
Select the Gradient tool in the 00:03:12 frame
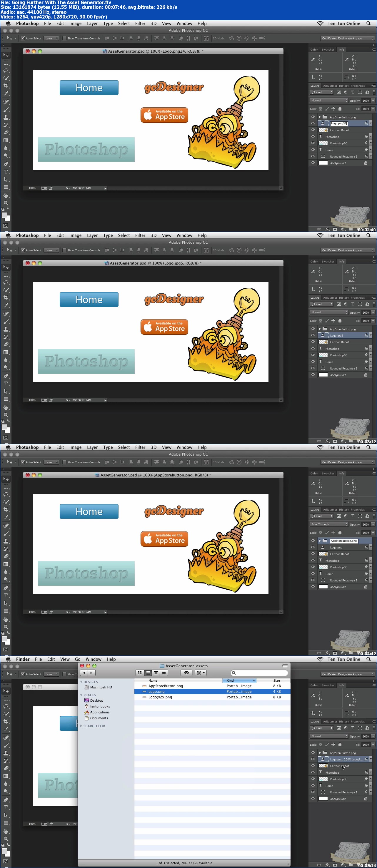click(6, 352)
